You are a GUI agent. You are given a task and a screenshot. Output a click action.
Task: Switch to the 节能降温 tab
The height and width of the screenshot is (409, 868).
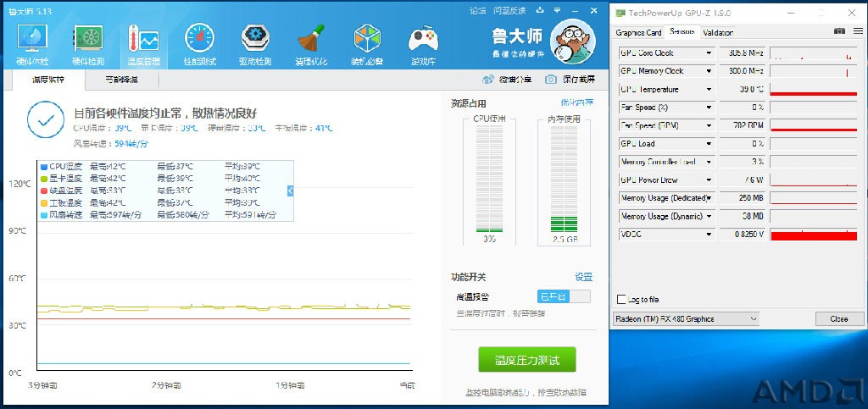pyautogui.click(x=122, y=80)
